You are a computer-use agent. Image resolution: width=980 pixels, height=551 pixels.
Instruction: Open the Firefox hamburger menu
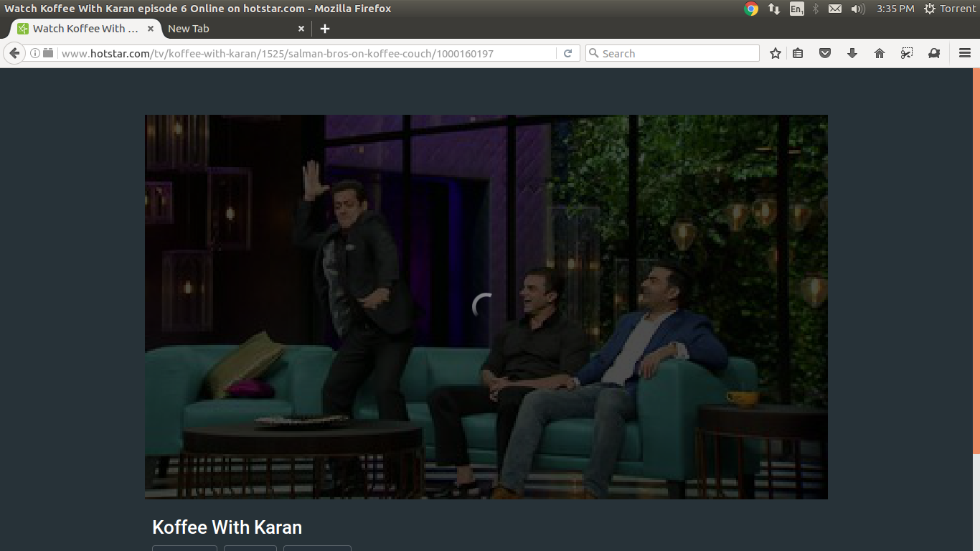[x=965, y=53]
